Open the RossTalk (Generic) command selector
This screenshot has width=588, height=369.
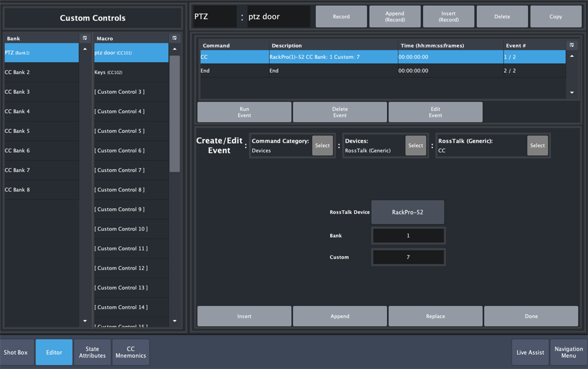(537, 145)
